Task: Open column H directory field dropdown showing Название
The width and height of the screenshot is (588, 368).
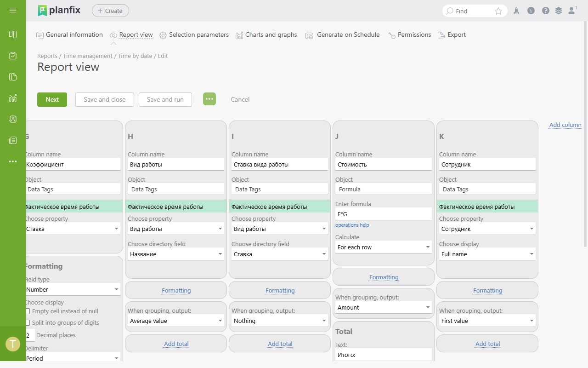Action: pyautogui.click(x=176, y=254)
